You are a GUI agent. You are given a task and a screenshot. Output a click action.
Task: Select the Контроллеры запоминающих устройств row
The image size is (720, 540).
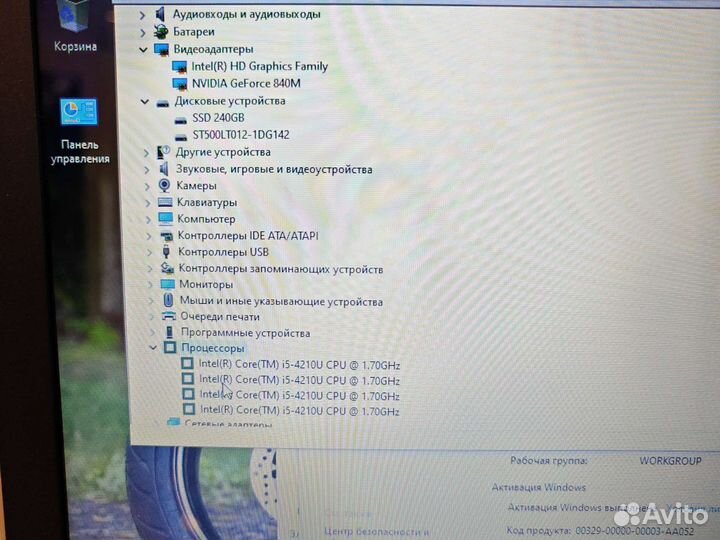tap(281, 269)
